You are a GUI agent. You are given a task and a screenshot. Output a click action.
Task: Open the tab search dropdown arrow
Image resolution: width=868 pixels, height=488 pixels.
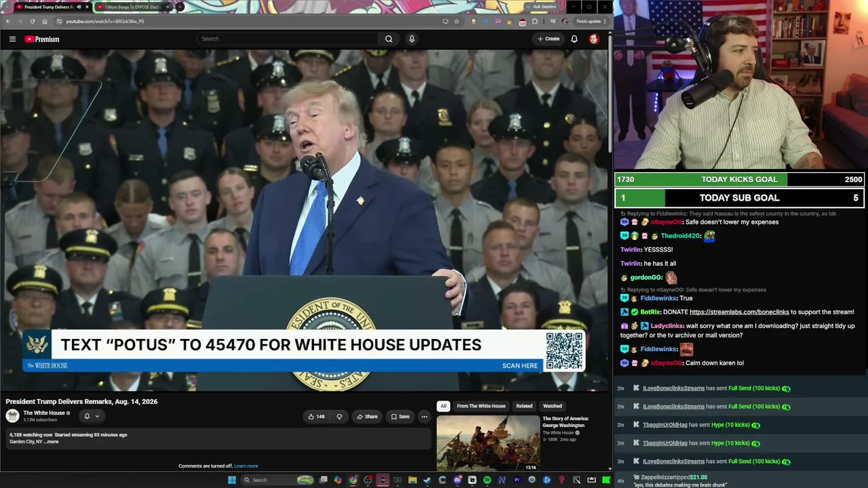click(x=6, y=7)
